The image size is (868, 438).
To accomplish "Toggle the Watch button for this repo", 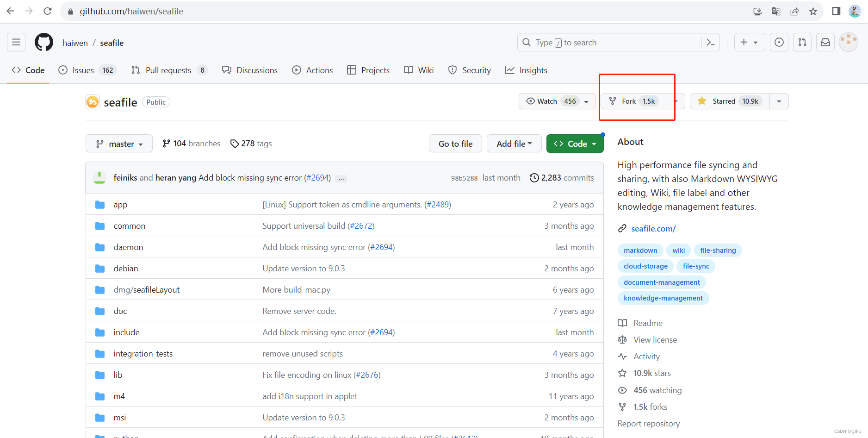I will (552, 101).
